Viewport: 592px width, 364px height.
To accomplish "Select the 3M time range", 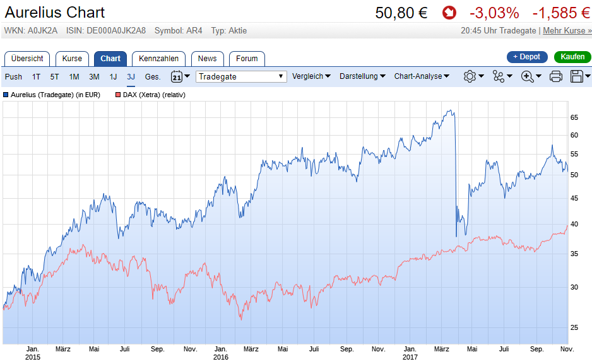I will 94,77.
